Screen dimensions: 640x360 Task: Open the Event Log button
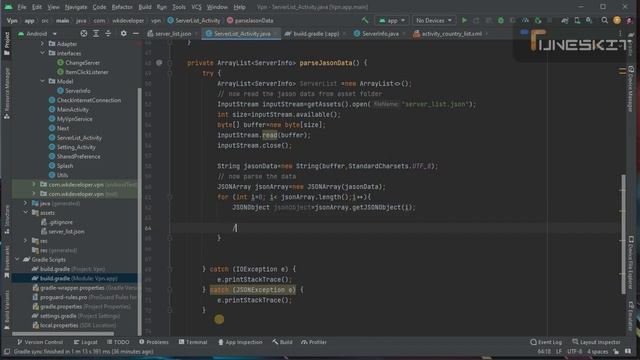[546, 342]
